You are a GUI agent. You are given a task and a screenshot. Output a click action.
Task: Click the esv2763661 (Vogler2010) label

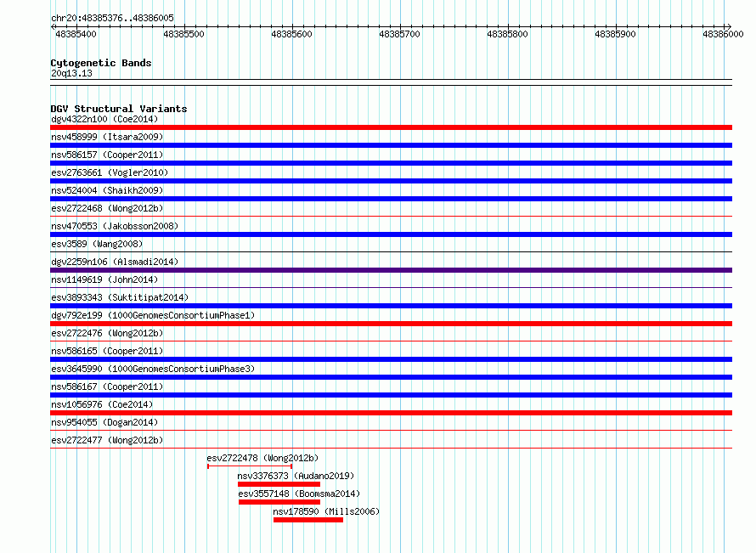click(110, 172)
